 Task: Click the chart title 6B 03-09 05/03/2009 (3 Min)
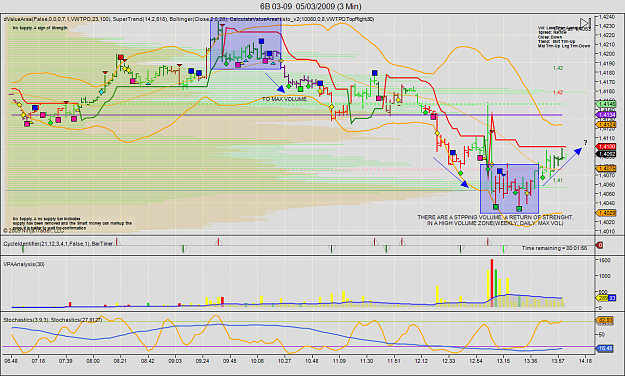(x=311, y=6)
